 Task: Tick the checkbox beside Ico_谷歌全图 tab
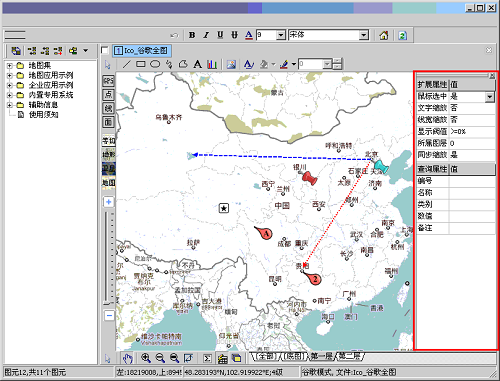coord(105,50)
